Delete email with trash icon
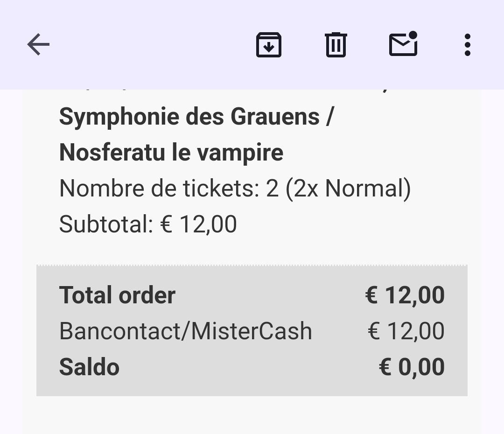 click(336, 45)
